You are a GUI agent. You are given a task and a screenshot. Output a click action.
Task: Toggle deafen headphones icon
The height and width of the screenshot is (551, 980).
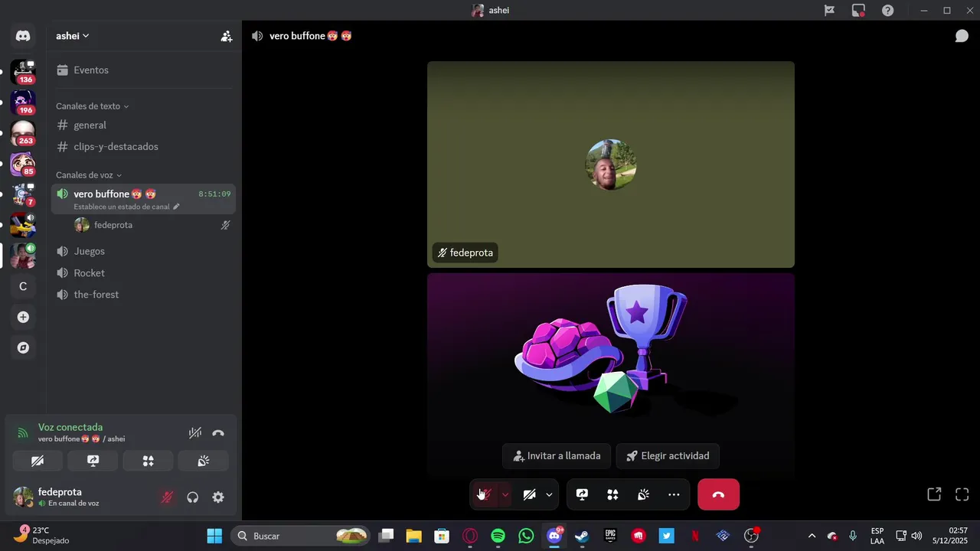pos(193,497)
